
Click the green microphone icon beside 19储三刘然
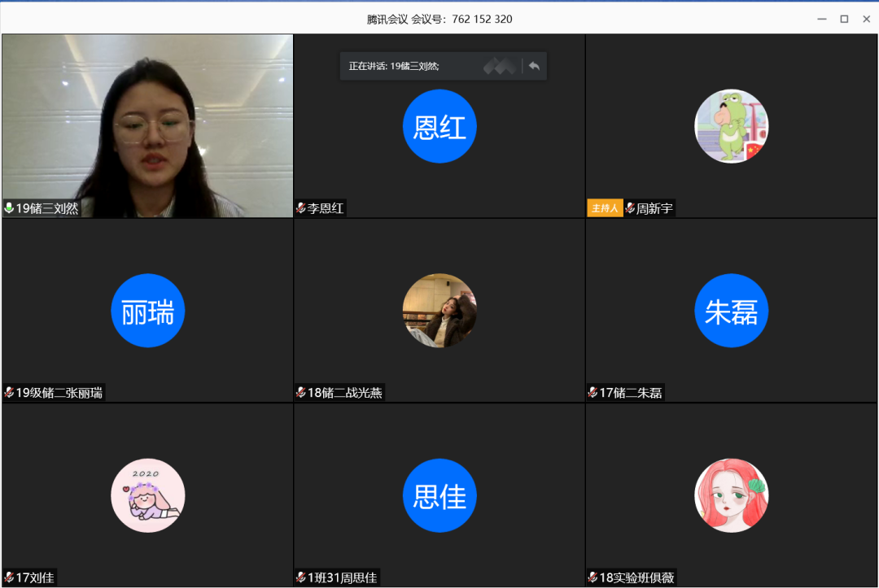pyautogui.click(x=9, y=208)
